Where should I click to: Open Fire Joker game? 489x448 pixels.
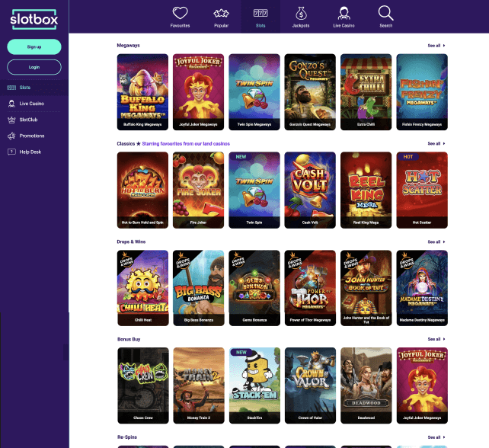point(198,190)
